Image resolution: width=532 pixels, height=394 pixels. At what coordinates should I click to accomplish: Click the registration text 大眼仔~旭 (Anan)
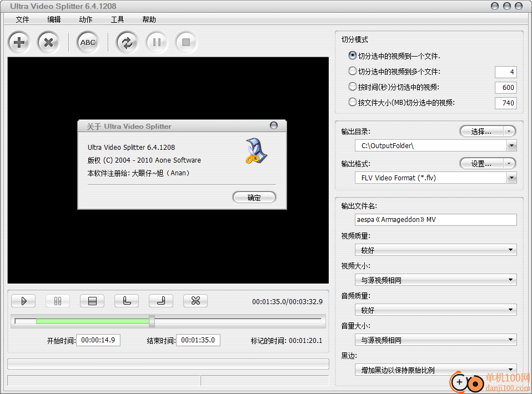[160, 173]
